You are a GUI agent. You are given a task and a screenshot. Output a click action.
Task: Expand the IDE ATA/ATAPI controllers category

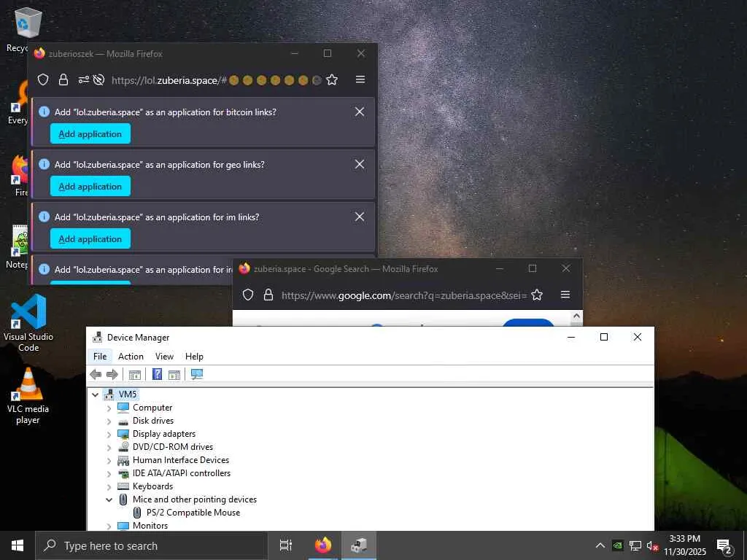coord(109,474)
